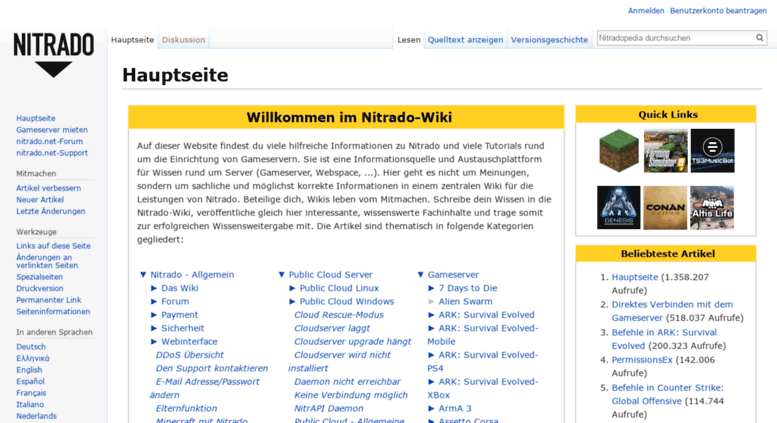777x423 pixels.
Task: Open the Versionsgeschichte tab
Action: pyautogui.click(x=549, y=40)
